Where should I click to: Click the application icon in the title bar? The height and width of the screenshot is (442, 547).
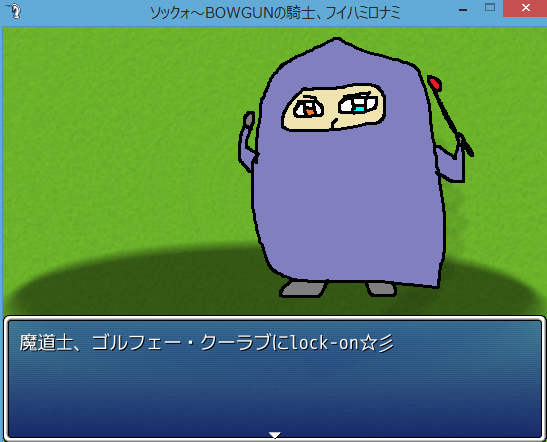tap(14, 10)
